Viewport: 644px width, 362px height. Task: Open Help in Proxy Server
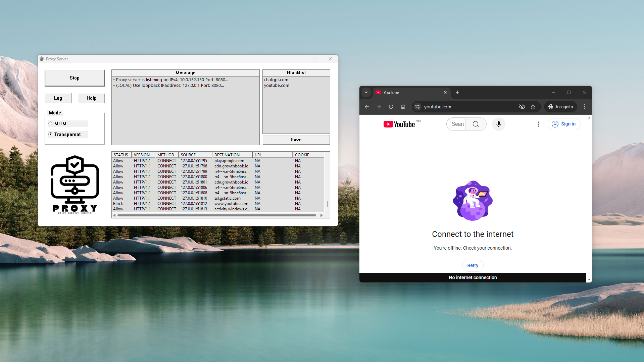91,98
